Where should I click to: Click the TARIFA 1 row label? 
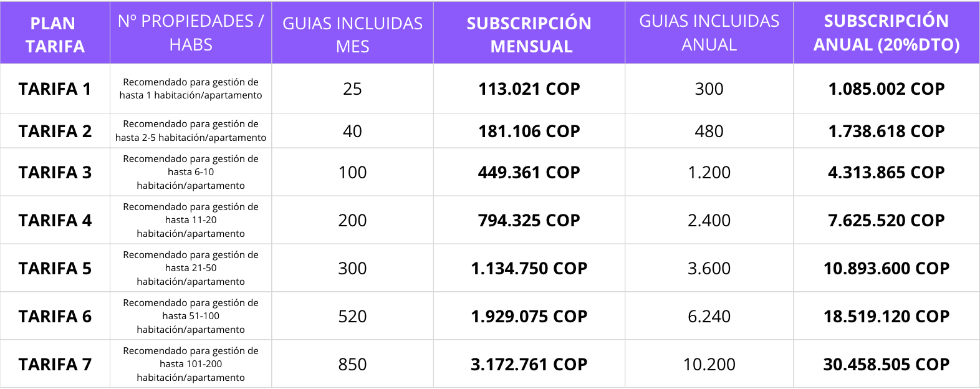pos(55,89)
